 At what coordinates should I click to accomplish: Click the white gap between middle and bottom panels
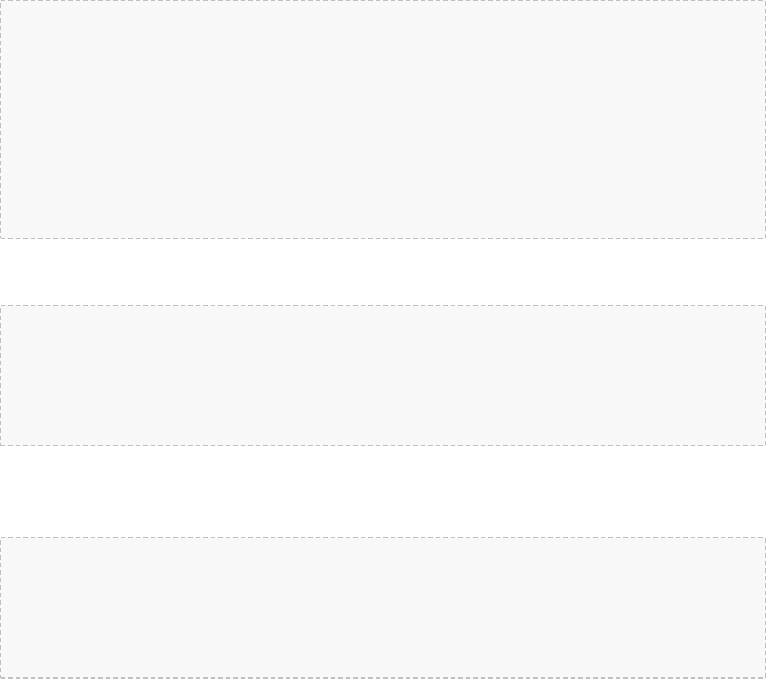[x=383, y=491]
